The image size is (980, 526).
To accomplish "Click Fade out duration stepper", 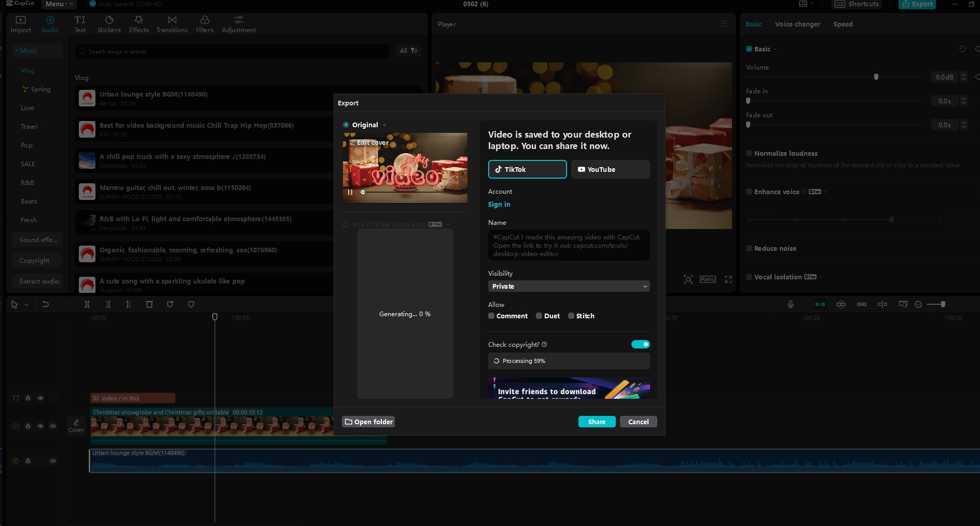I will (x=963, y=125).
